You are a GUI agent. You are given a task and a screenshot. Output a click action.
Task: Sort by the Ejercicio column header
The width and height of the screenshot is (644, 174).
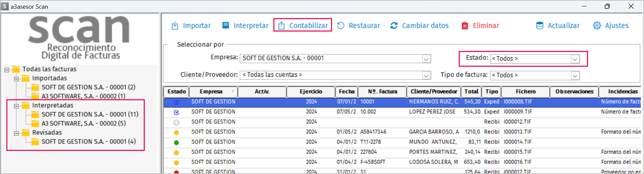tap(311, 92)
